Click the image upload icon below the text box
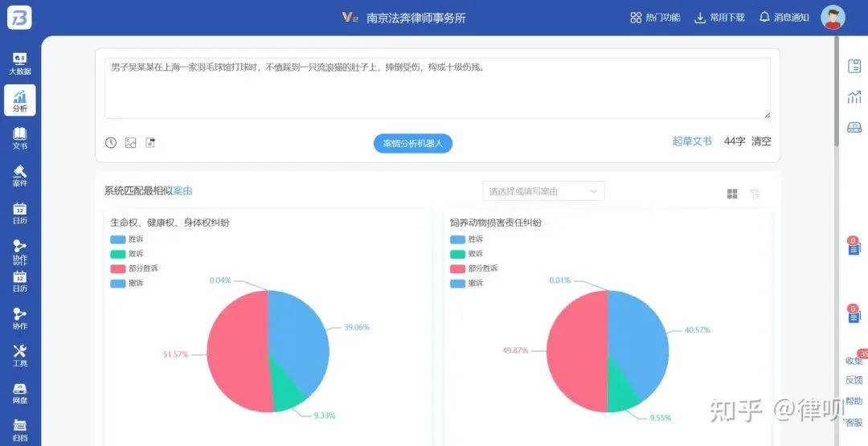868x446 pixels. pos(131,143)
